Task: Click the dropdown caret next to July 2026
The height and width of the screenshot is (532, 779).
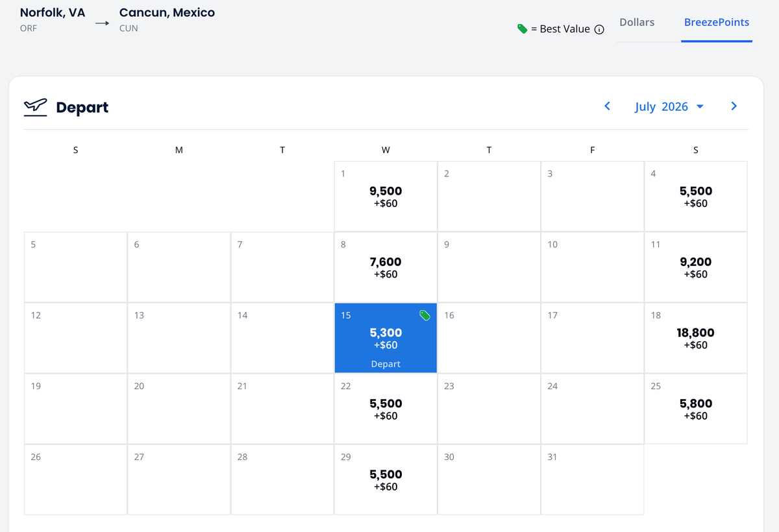Action: tap(700, 106)
